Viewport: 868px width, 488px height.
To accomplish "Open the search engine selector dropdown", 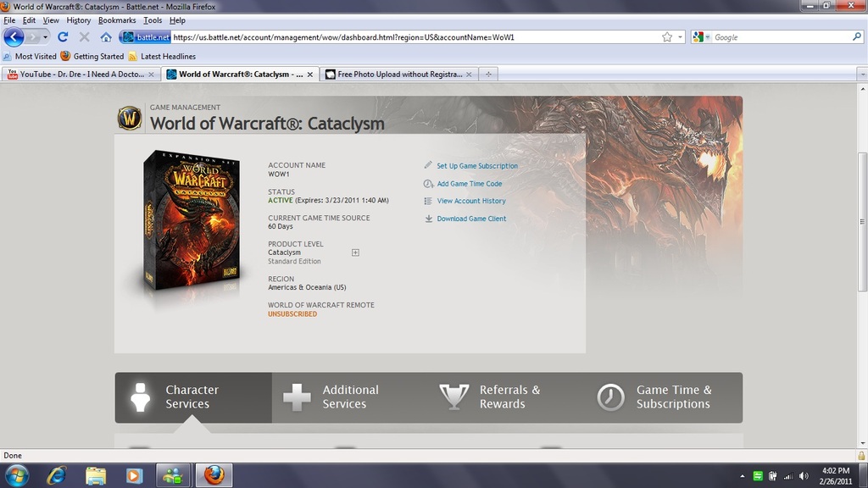I will tap(701, 37).
